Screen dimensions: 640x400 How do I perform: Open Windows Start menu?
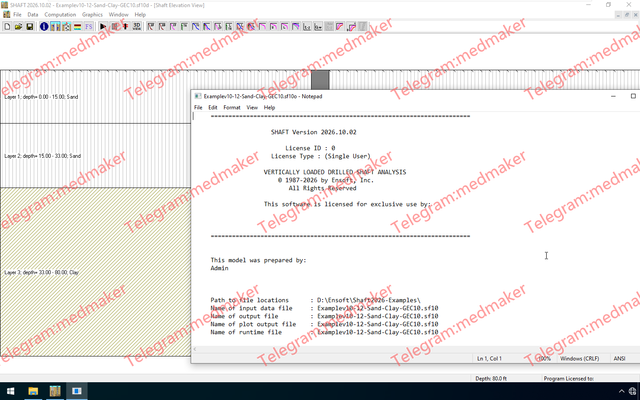[x=11, y=391]
